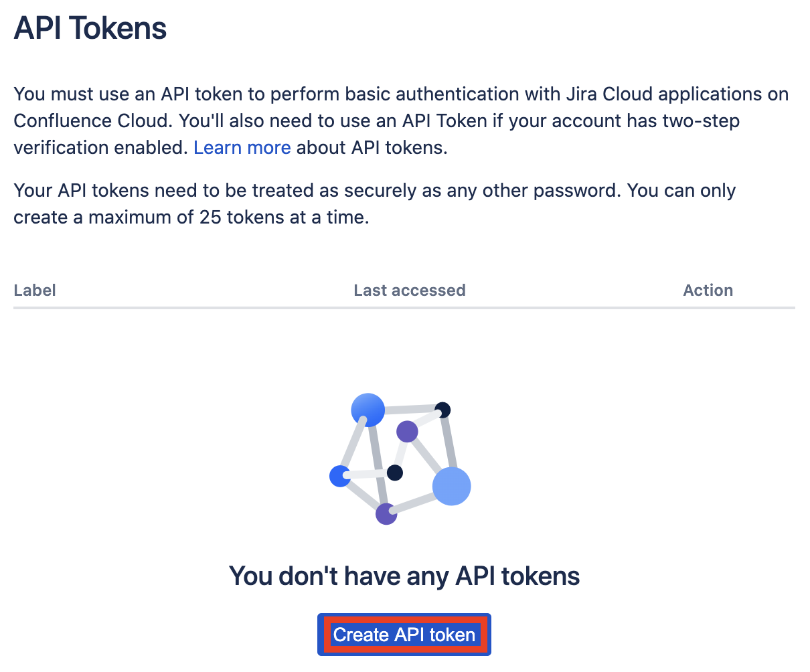Select the dark navy node at the illustration's upper right
810x672 pixels.
pos(442,410)
